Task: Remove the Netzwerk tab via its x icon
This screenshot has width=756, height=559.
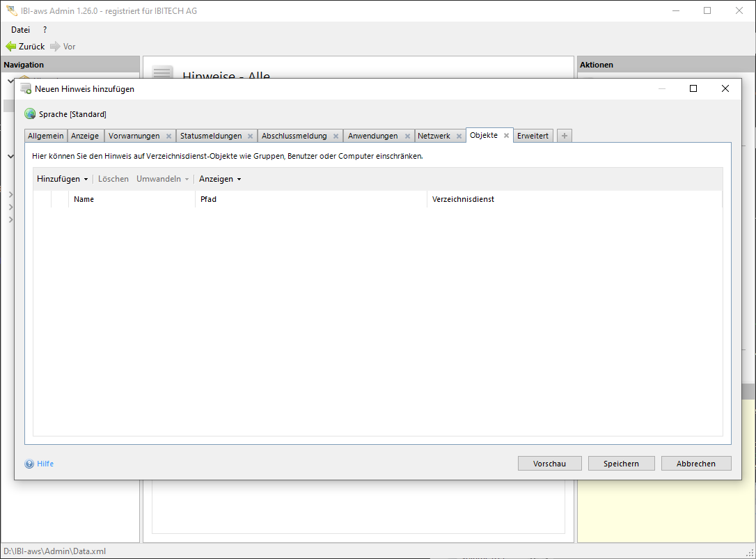Action: point(459,136)
